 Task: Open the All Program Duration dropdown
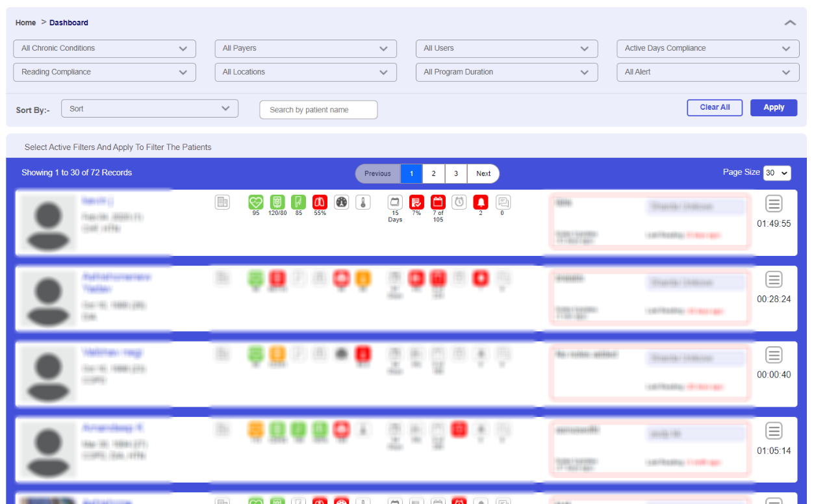coord(507,72)
